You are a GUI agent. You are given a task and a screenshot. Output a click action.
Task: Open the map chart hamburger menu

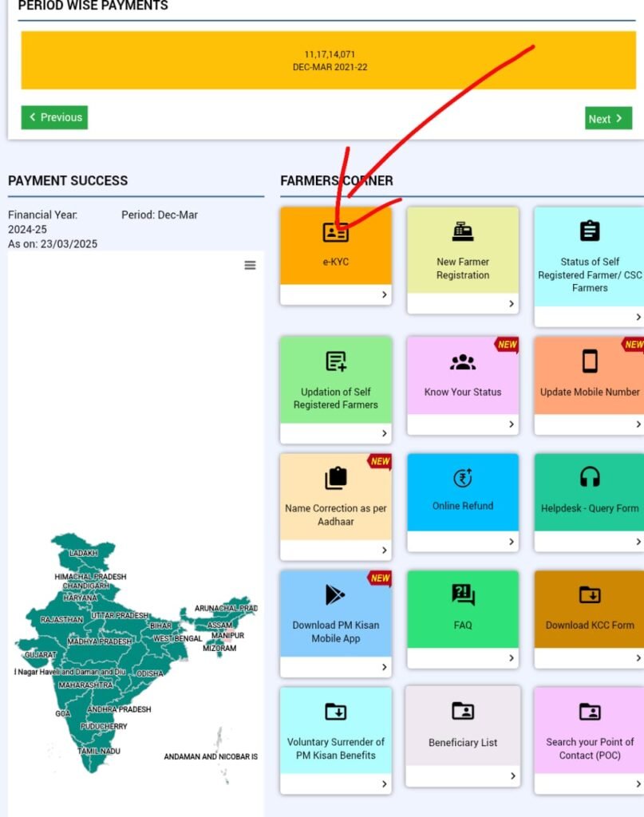250,265
